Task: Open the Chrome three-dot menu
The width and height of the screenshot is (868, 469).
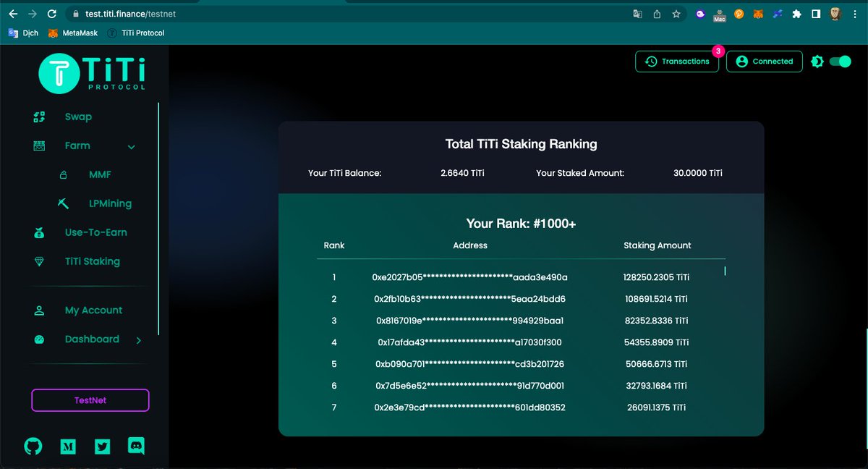Action: tap(854, 14)
